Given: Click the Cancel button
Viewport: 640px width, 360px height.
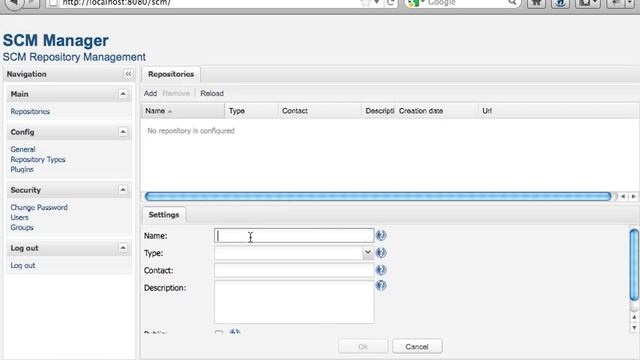Looking at the screenshot, I should (417, 347).
